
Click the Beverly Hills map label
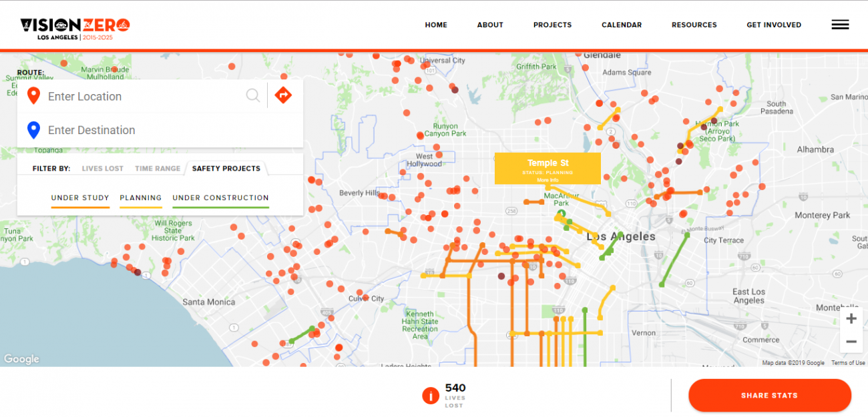click(359, 193)
